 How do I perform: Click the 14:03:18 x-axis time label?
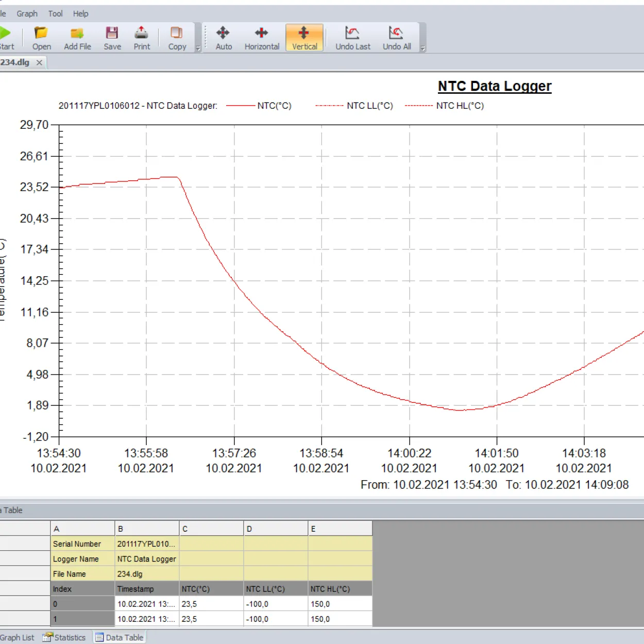tap(584, 453)
